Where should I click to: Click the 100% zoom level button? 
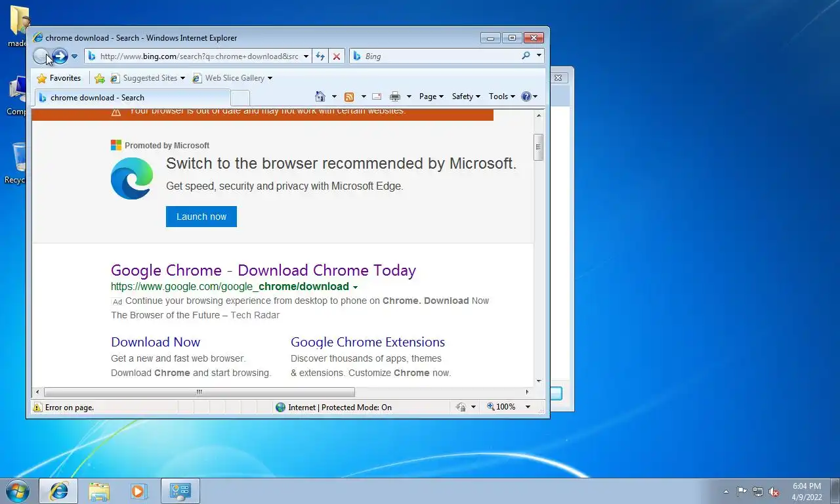click(501, 407)
